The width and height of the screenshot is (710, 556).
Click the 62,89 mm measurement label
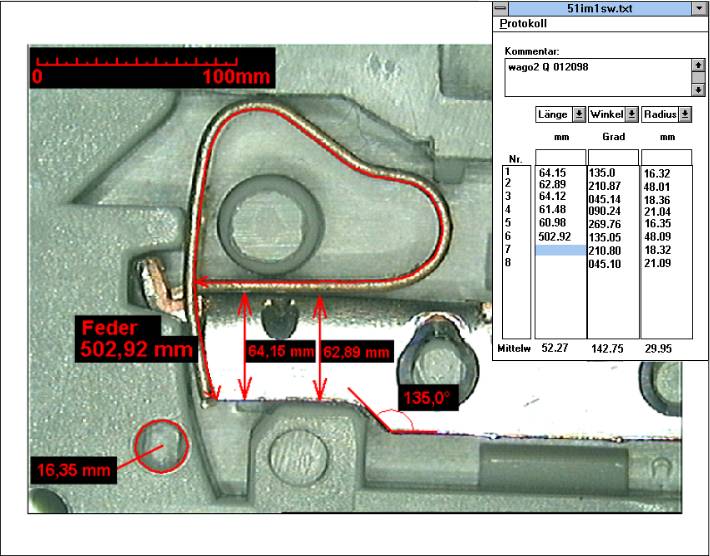(356, 351)
